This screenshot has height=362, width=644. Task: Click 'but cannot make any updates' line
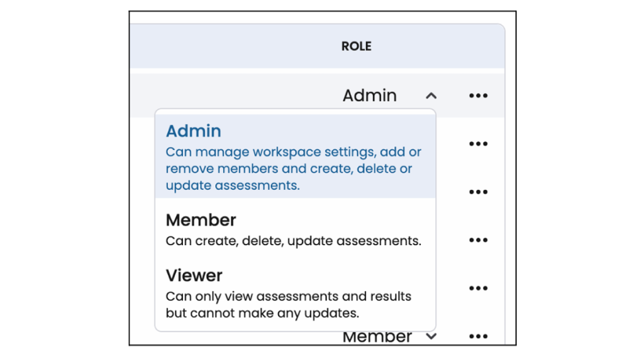click(262, 313)
